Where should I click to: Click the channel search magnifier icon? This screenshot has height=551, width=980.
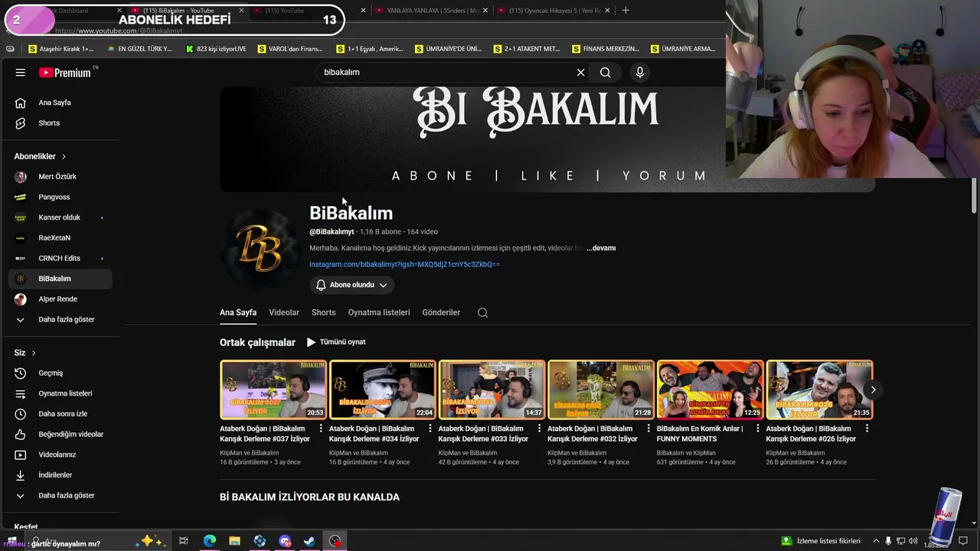(482, 313)
